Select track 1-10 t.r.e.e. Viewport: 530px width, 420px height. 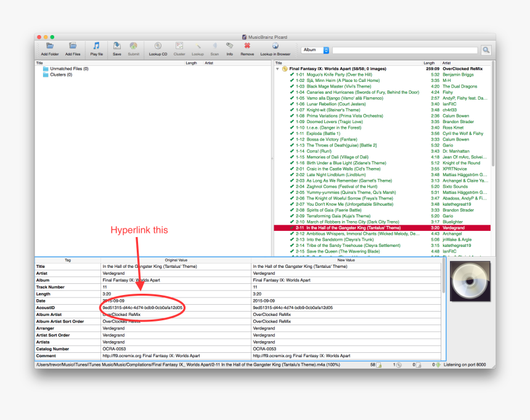click(x=382, y=127)
